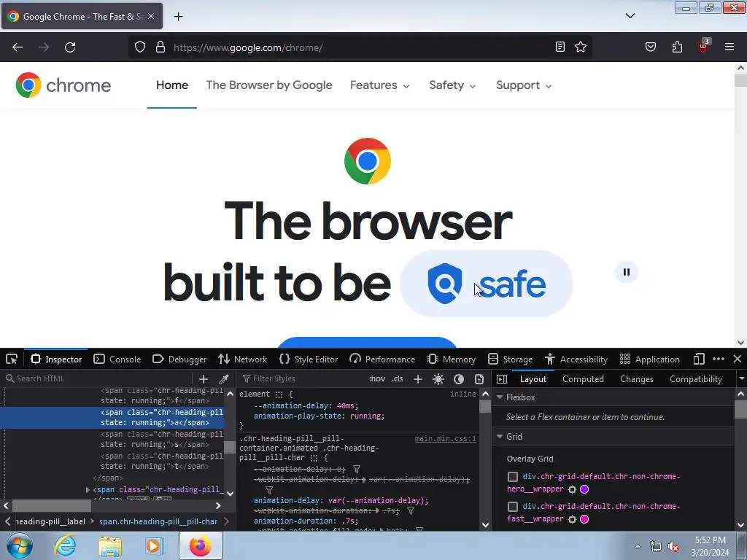Select the Computed sidebar tab

(x=583, y=379)
